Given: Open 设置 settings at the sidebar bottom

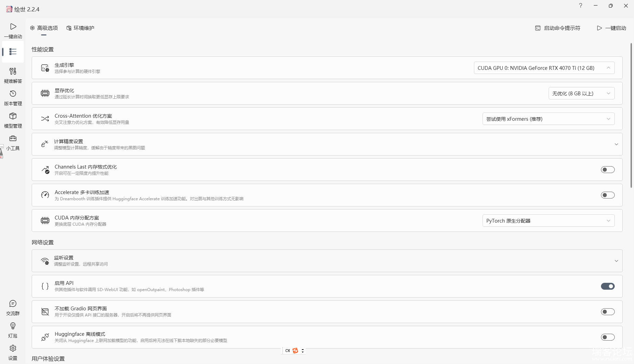Looking at the screenshot, I should [x=13, y=352].
